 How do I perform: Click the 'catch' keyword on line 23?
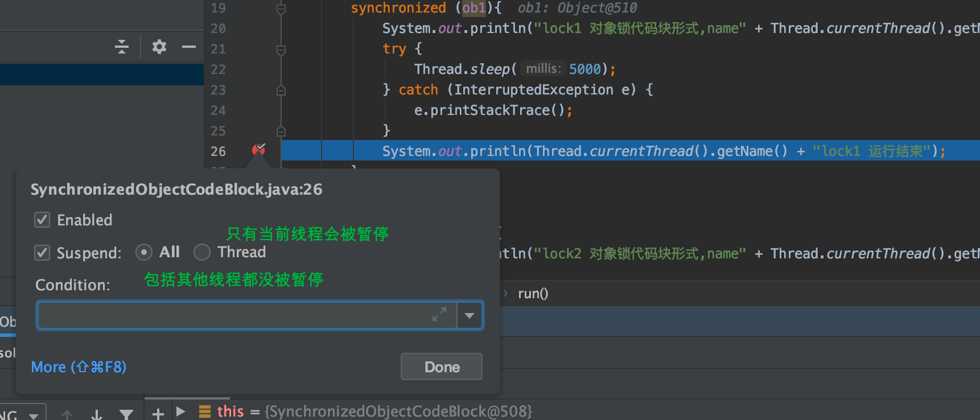[418, 90]
